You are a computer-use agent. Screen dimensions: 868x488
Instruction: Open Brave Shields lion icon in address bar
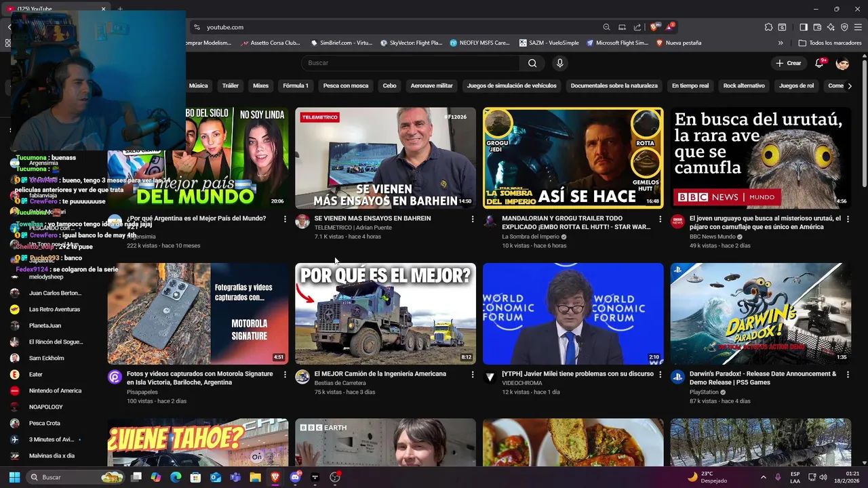[x=654, y=27]
